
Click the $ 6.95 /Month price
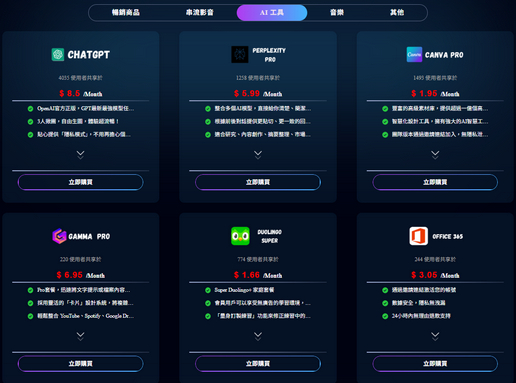click(x=81, y=275)
